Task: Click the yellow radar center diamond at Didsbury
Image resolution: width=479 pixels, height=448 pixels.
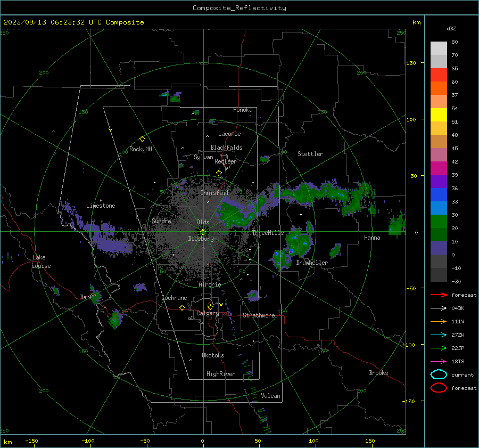Action: click(203, 232)
